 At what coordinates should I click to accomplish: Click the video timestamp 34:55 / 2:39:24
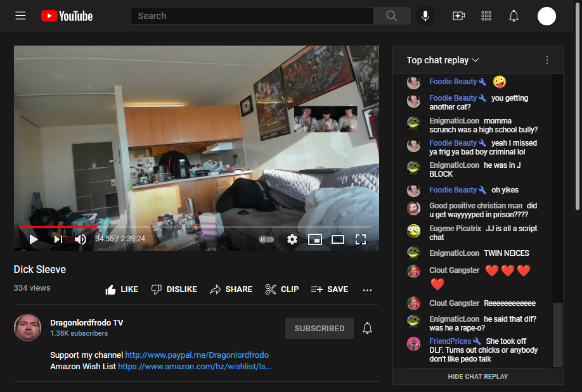pyautogui.click(x=120, y=239)
